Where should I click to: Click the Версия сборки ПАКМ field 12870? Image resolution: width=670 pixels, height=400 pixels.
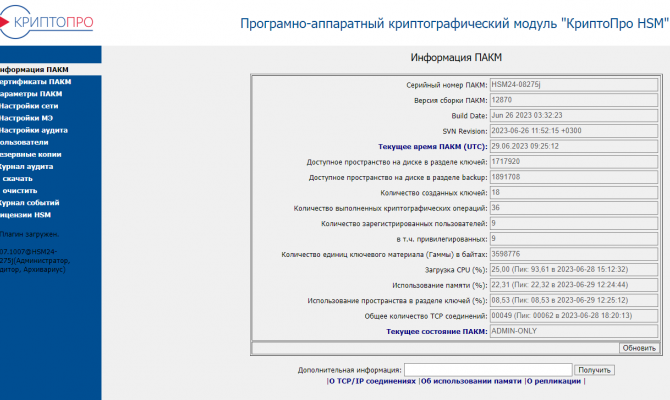click(574, 100)
